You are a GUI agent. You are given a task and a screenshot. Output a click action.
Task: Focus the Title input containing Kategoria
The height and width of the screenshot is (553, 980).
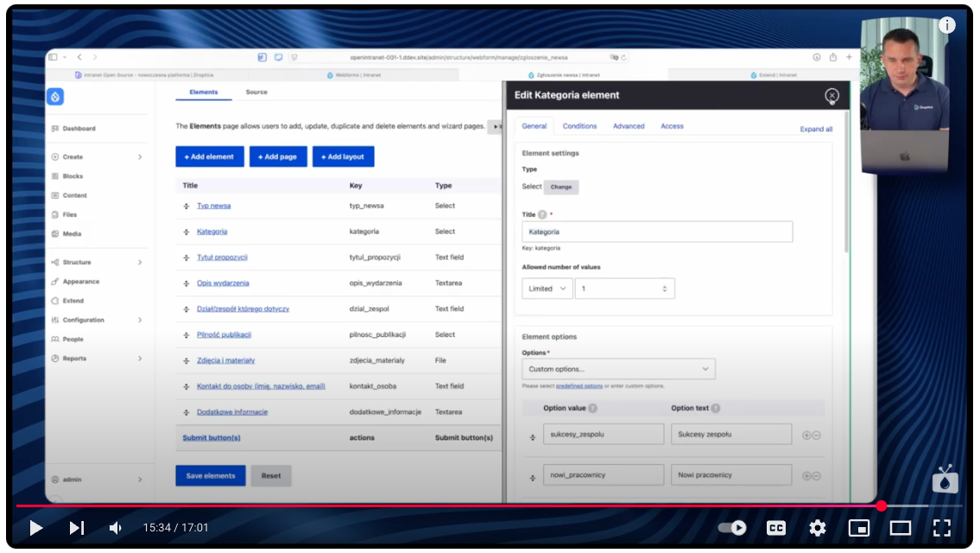click(x=657, y=232)
